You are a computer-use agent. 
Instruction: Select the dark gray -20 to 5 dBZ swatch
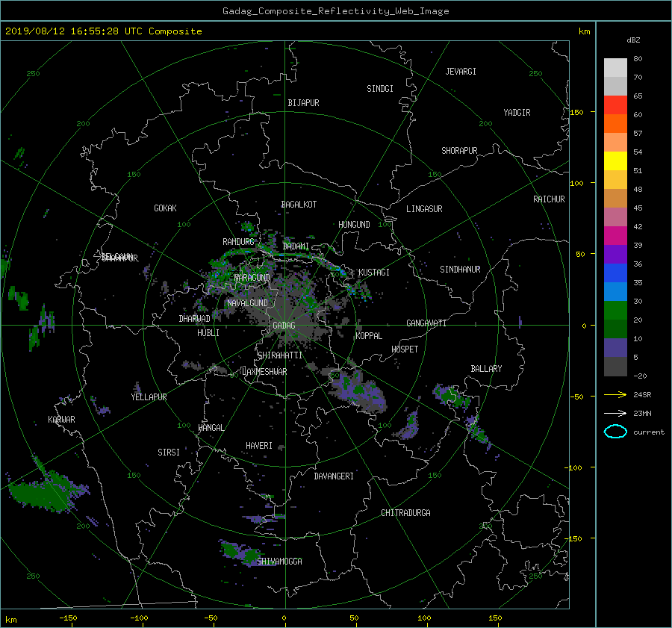615,367
